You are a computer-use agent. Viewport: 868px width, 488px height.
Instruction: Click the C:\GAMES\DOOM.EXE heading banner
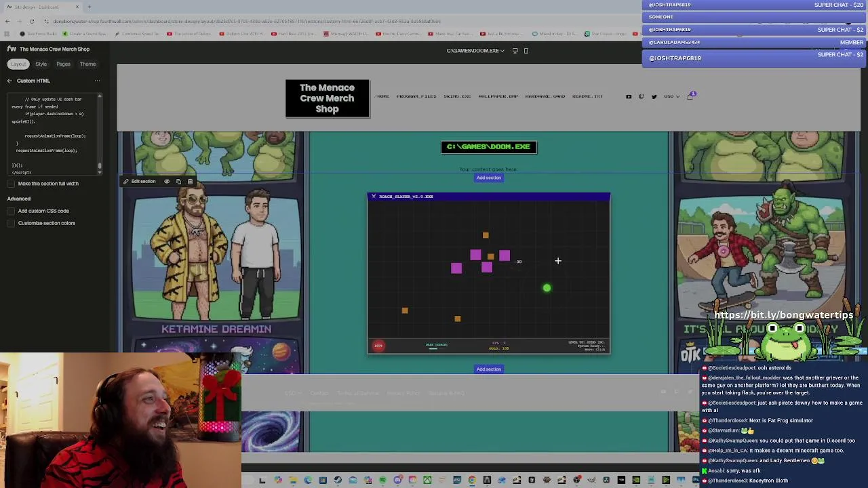coord(489,146)
